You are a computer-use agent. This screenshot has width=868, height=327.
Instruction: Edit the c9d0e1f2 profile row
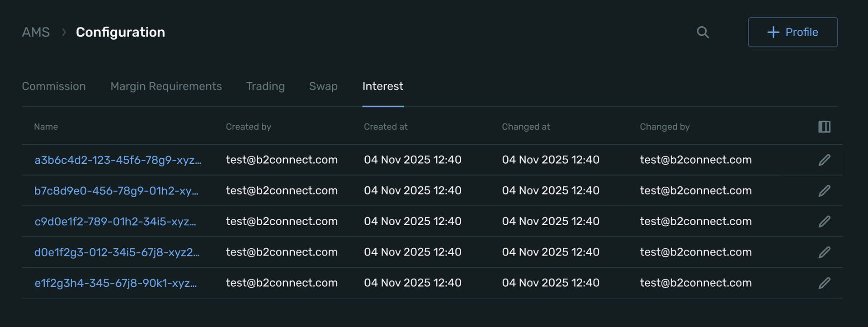point(824,222)
